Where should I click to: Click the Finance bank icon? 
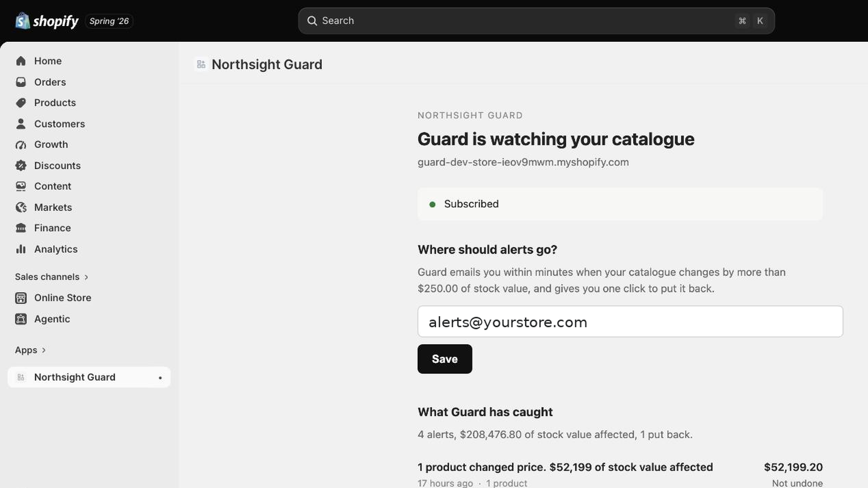[x=21, y=228]
